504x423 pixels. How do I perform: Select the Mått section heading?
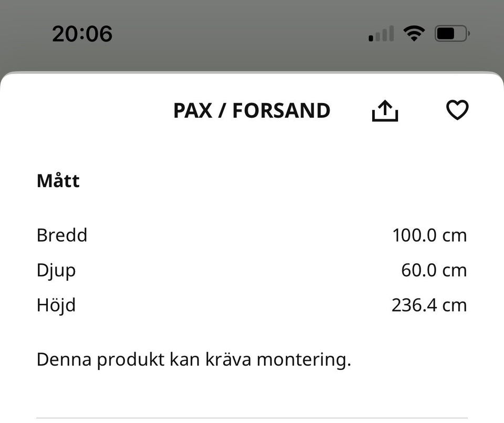[58, 181]
